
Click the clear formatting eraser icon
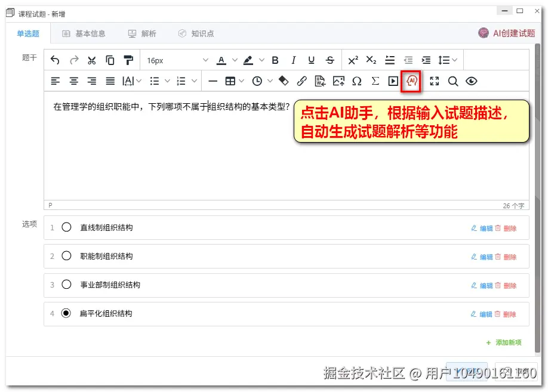point(284,81)
